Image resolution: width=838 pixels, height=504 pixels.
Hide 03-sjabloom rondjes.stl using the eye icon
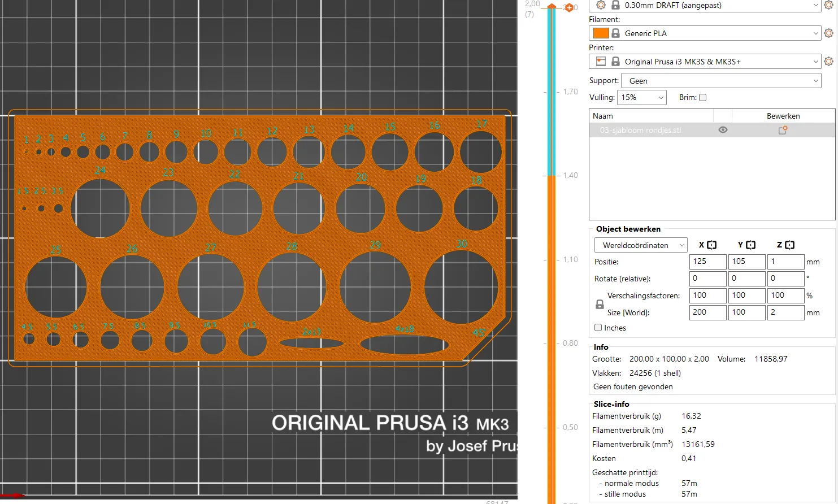click(723, 129)
